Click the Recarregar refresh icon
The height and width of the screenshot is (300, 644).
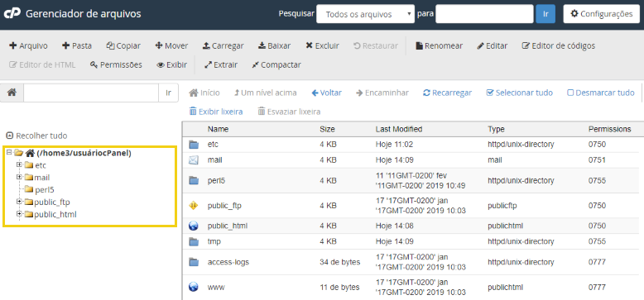pyautogui.click(x=426, y=93)
